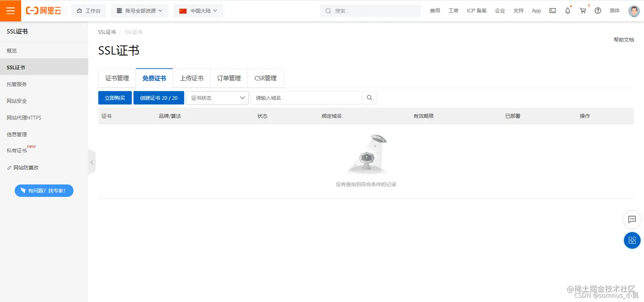Open the 账号全部资源 resource dropdown
The width and height of the screenshot is (644, 302).
point(139,11)
